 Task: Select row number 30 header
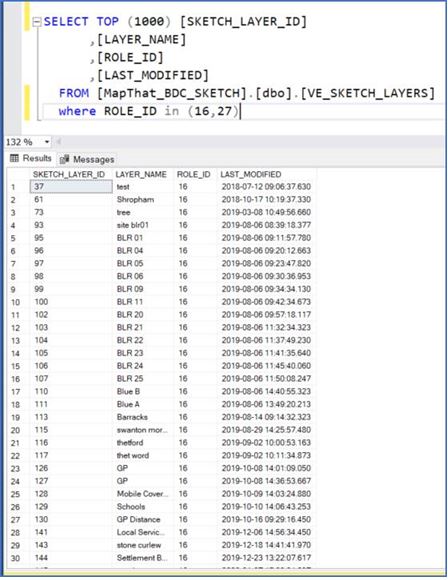click(15, 559)
